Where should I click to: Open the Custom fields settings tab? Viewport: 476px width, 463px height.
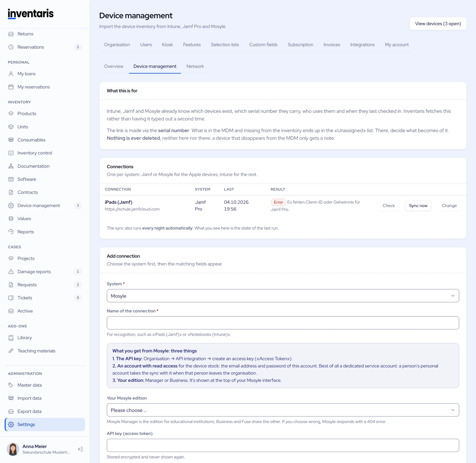[x=263, y=45]
